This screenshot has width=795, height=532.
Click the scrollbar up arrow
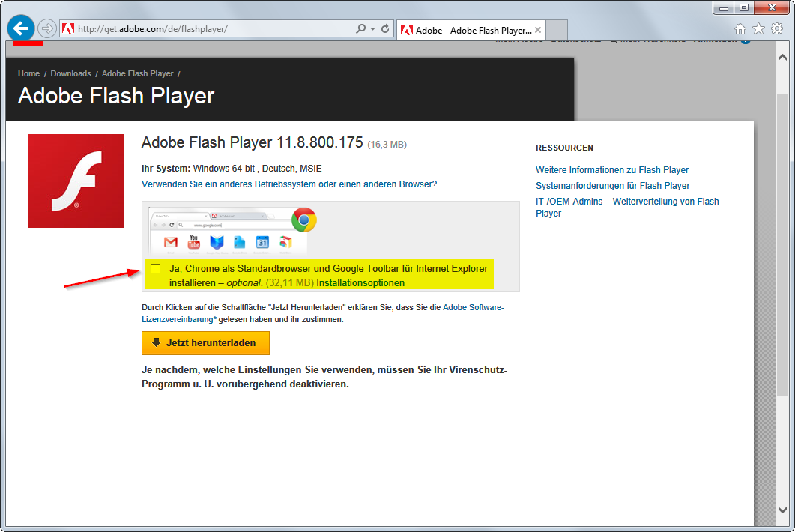(x=782, y=57)
